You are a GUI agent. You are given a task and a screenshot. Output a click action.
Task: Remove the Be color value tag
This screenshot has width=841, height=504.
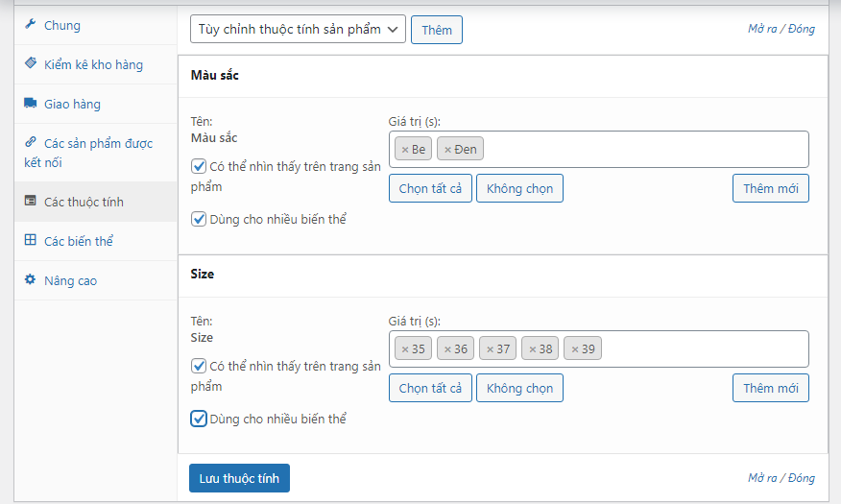[405, 150]
